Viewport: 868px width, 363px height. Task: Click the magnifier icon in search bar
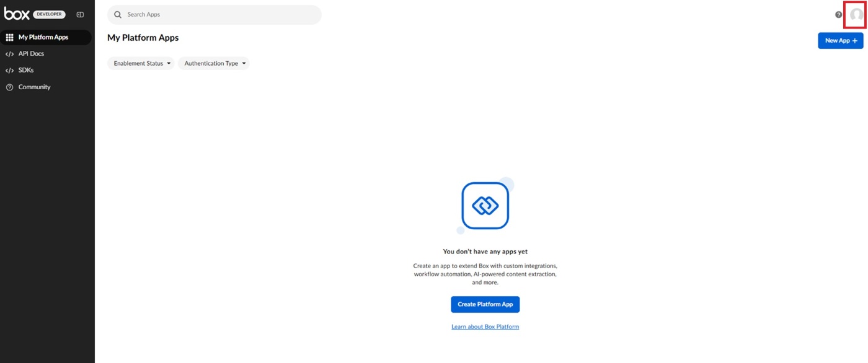pyautogui.click(x=118, y=15)
